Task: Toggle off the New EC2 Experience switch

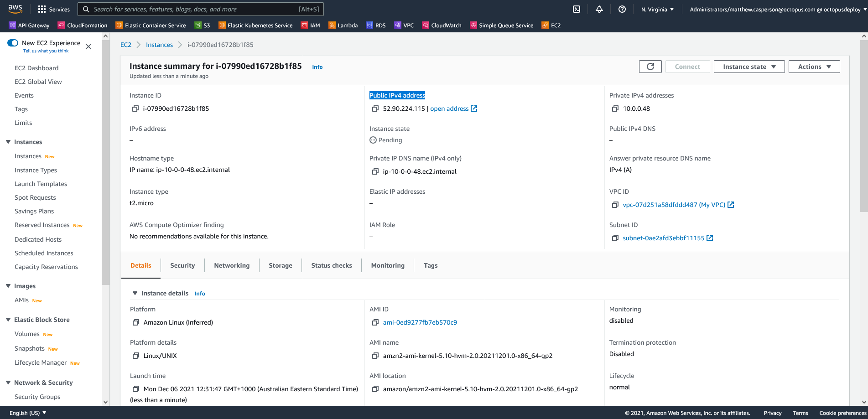Action: [12, 42]
